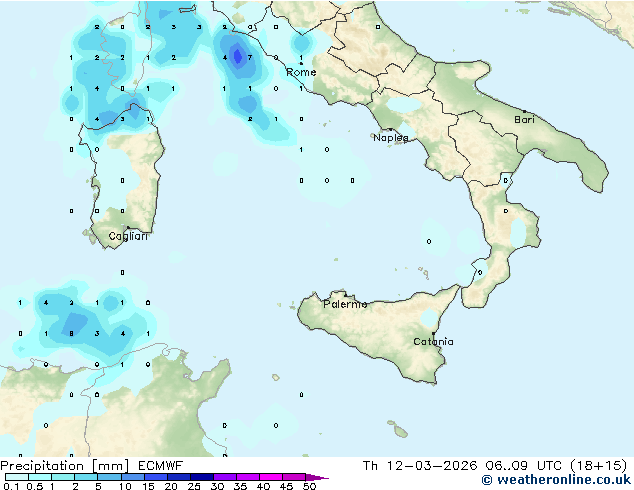Select the legend swatch between 15 and 20
Viewport: 634px width, 490px height.
tap(155, 477)
